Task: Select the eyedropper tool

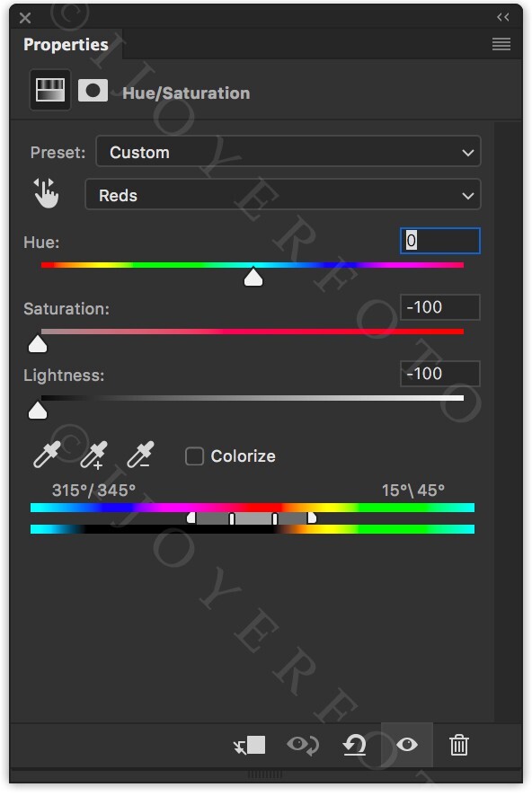Action: coord(47,454)
